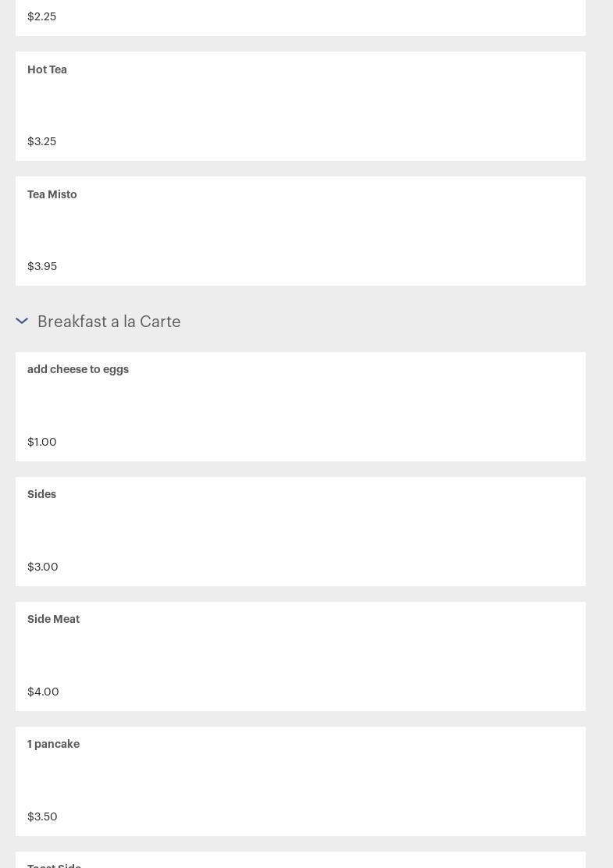
Task: Click the $3.25 Hot Tea price
Action: pyautogui.click(x=42, y=141)
